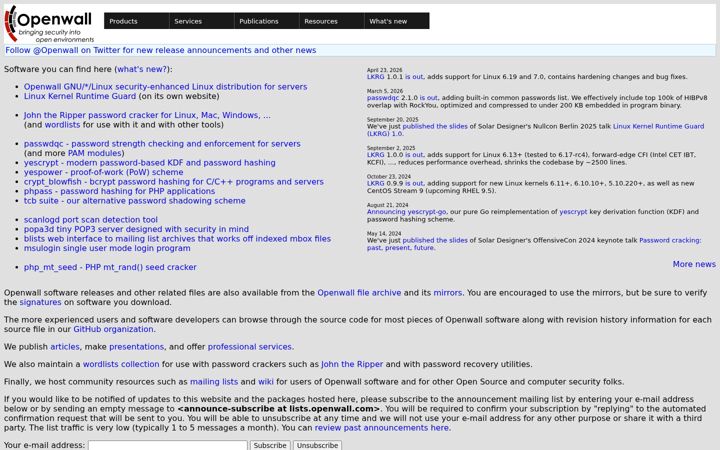
Task: Click yescrypt link in August 21 news
Action: (573, 212)
